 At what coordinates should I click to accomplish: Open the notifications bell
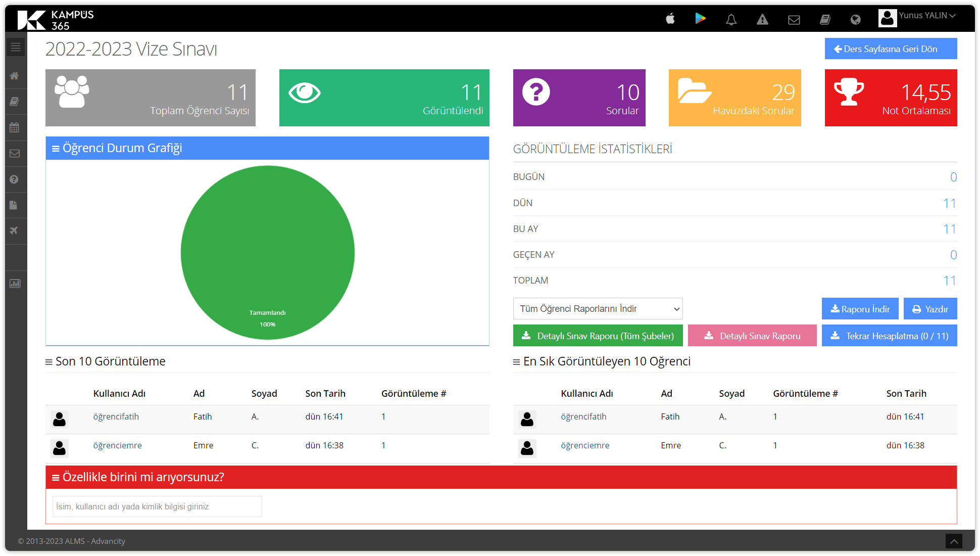(x=731, y=20)
